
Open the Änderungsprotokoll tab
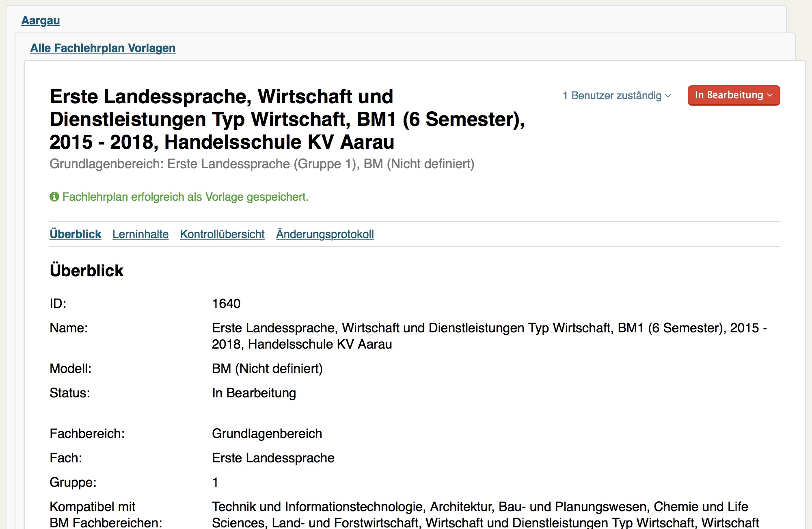coord(325,234)
